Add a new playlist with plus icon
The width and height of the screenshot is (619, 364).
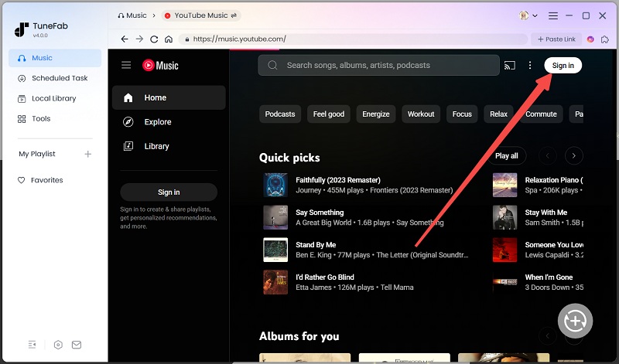[87, 154]
